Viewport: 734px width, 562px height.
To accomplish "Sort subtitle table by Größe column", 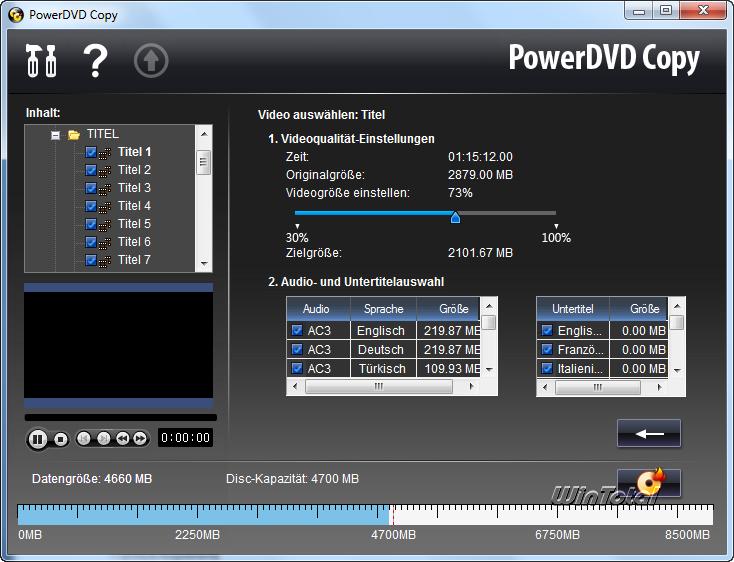I will tap(639, 309).
